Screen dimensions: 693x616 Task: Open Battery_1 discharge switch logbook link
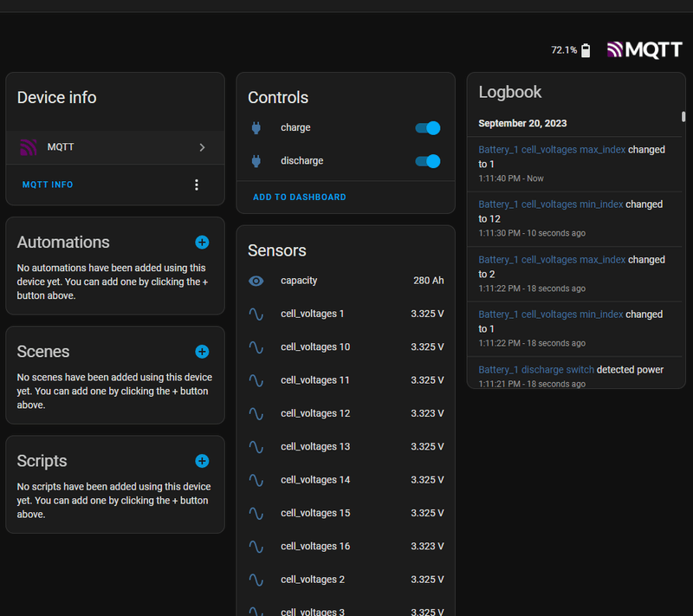536,370
